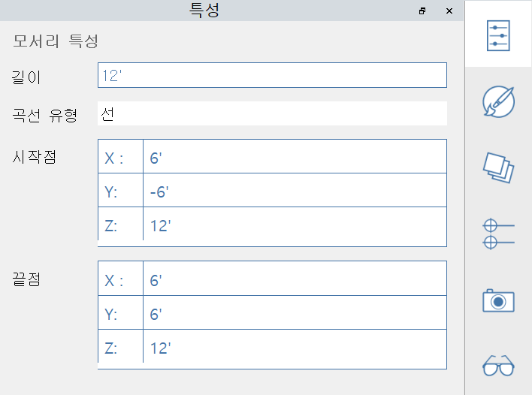Screen dimensions: 532x395
Task: Undock the 특성 panel window
Action: (422, 11)
